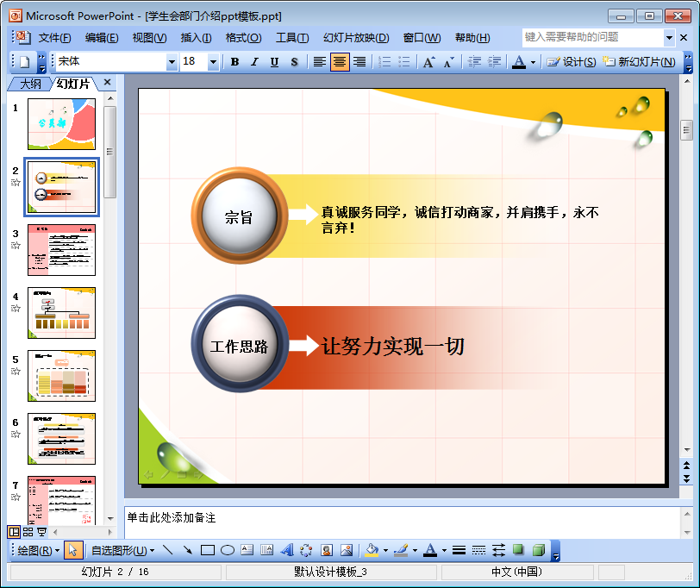The height and width of the screenshot is (588, 700).
Task: Select slide 3 thumbnail
Action: pos(61,250)
